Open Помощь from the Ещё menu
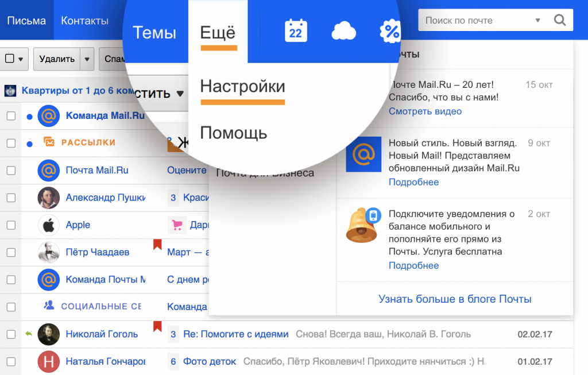 (233, 133)
